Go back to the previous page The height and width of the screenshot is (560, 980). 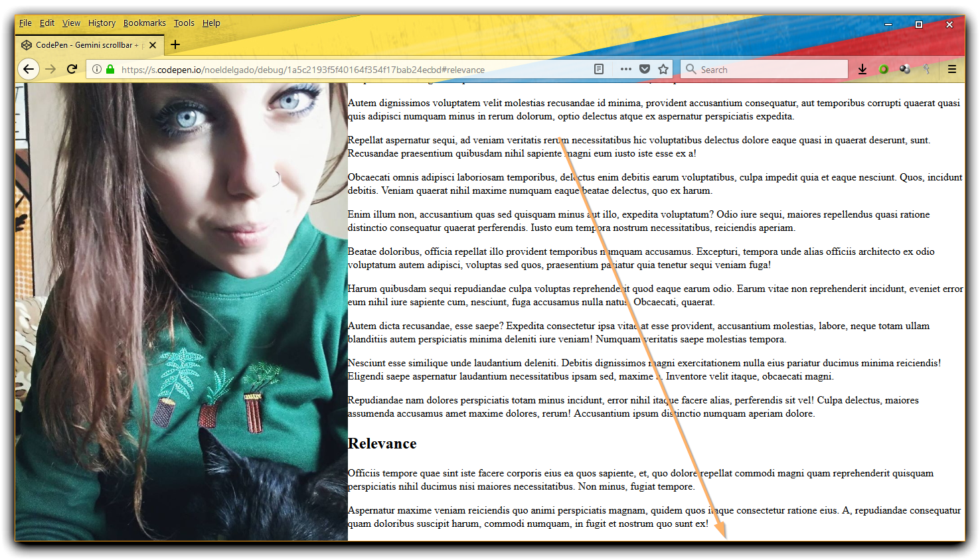pos(28,69)
